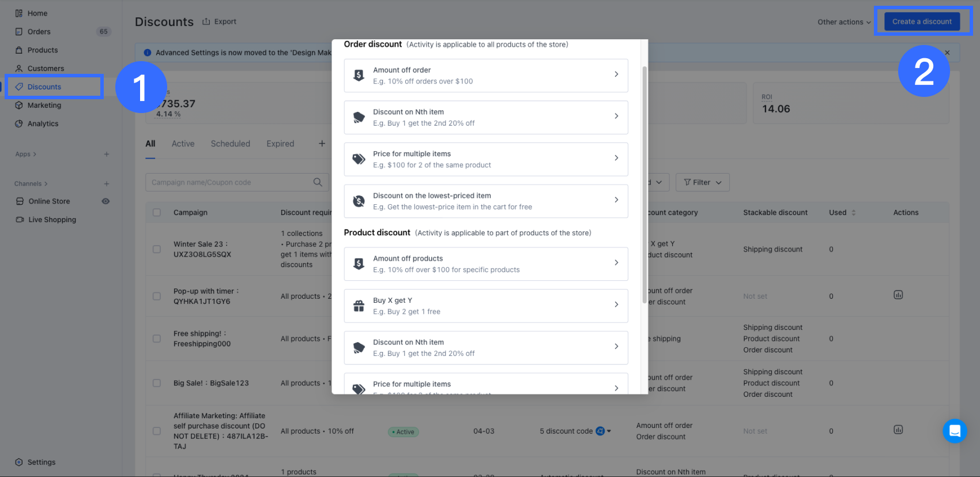Expand the Filter dropdown
The width and height of the screenshot is (980, 477).
pos(702,182)
